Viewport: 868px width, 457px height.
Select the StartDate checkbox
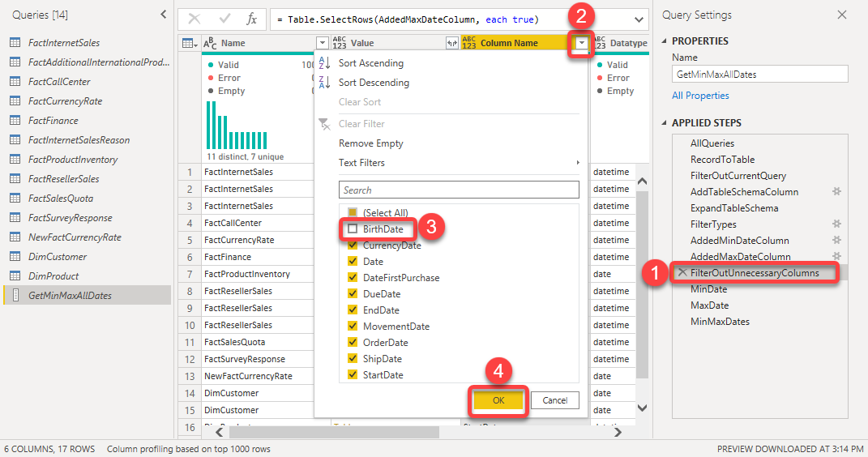(353, 374)
